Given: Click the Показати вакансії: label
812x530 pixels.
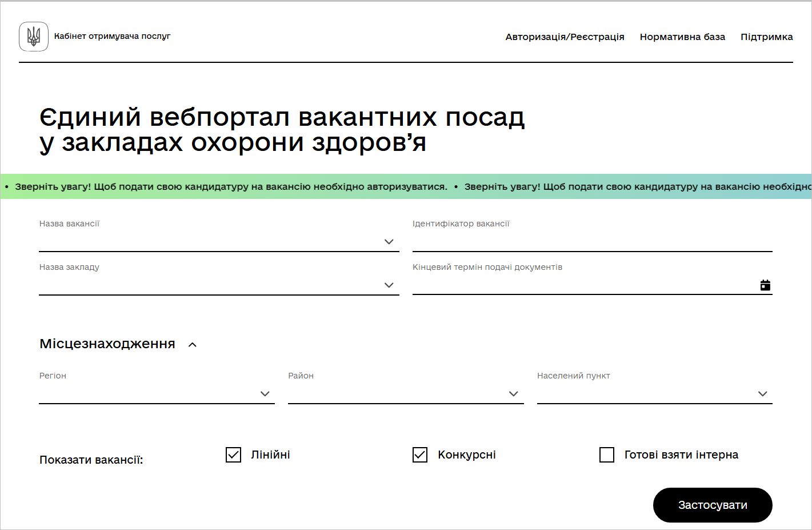Looking at the screenshot, I should click(91, 460).
